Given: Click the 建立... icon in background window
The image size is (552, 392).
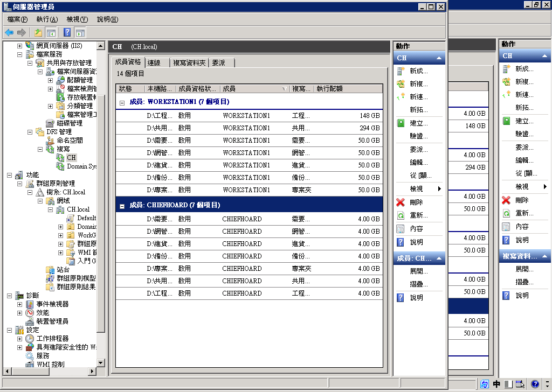Looking at the screenshot, I should (x=506, y=121).
